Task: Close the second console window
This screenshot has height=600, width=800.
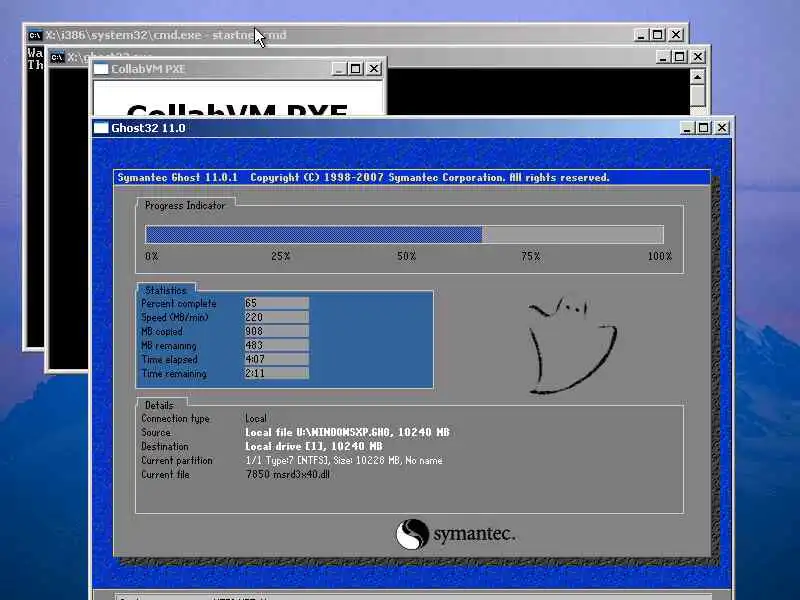Action: click(698, 57)
